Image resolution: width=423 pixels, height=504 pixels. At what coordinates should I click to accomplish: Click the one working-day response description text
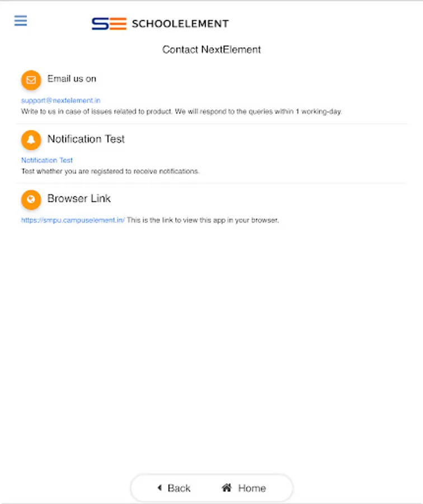(x=181, y=111)
